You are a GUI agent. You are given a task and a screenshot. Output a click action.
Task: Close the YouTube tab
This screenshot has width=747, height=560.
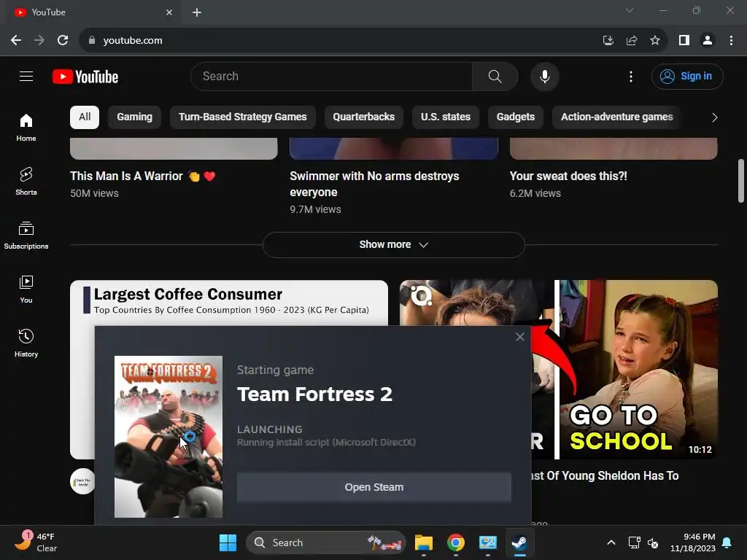pyautogui.click(x=169, y=12)
